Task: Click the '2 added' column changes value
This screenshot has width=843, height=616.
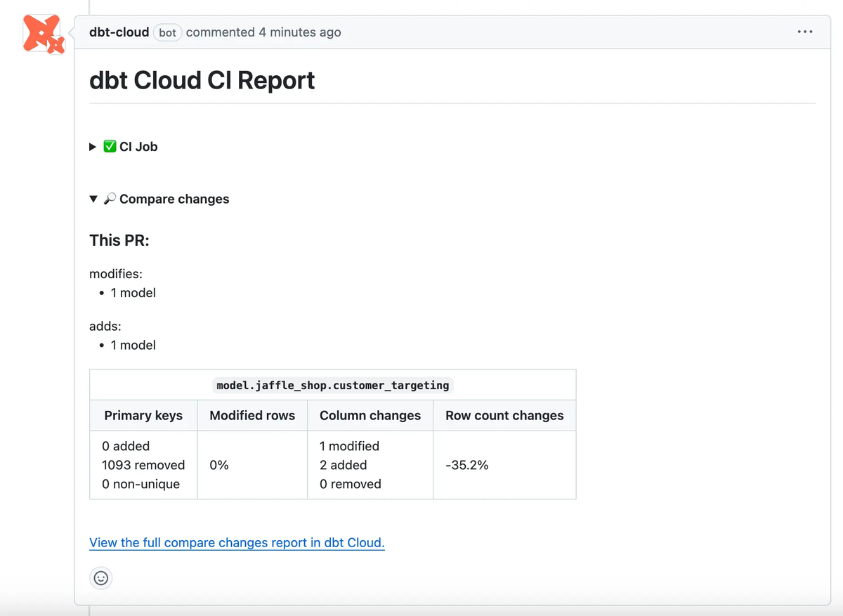Action: [x=344, y=465]
